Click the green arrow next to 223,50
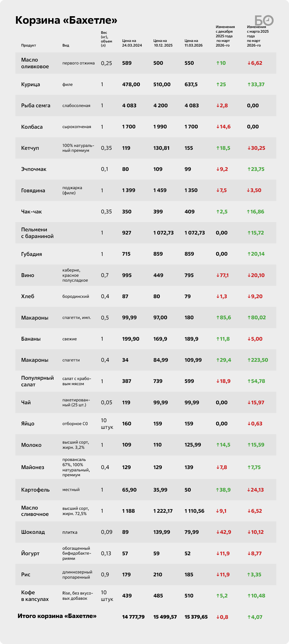The height and width of the screenshot is (644, 289). click(x=249, y=360)
